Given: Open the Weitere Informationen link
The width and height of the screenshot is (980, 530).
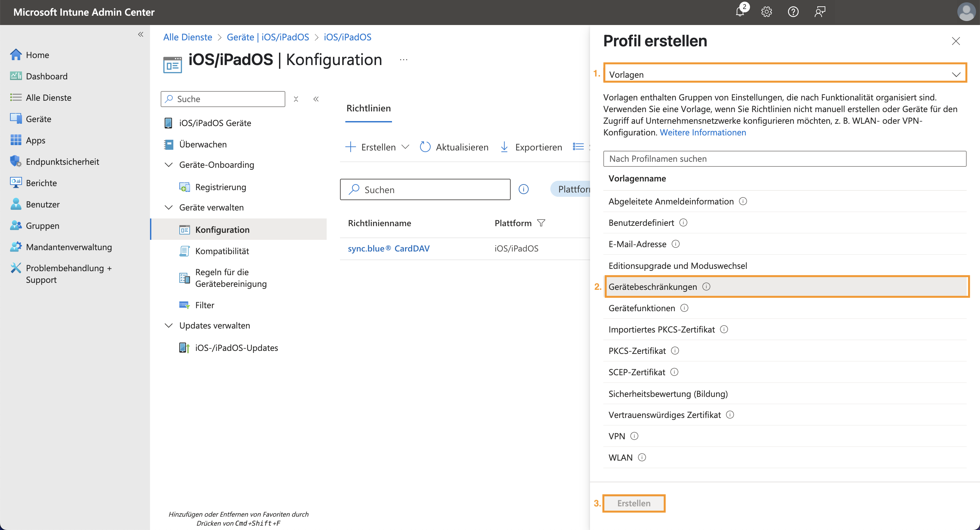Looking at the screenshot, I should point(703,132).
